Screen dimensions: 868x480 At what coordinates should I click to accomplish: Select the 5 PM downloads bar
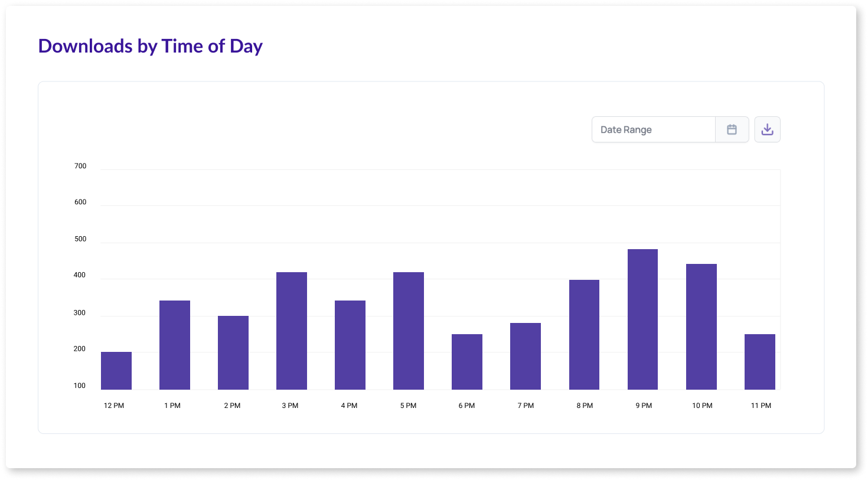point(409,331)
